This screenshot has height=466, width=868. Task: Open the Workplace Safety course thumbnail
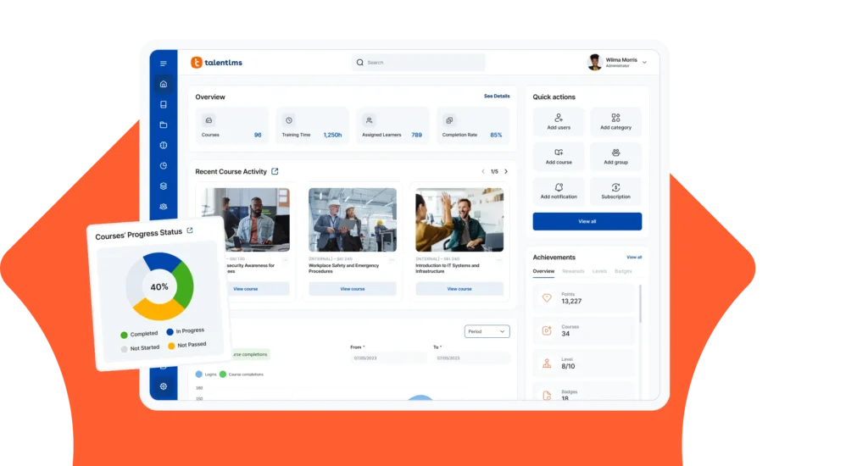pos(353,219)
